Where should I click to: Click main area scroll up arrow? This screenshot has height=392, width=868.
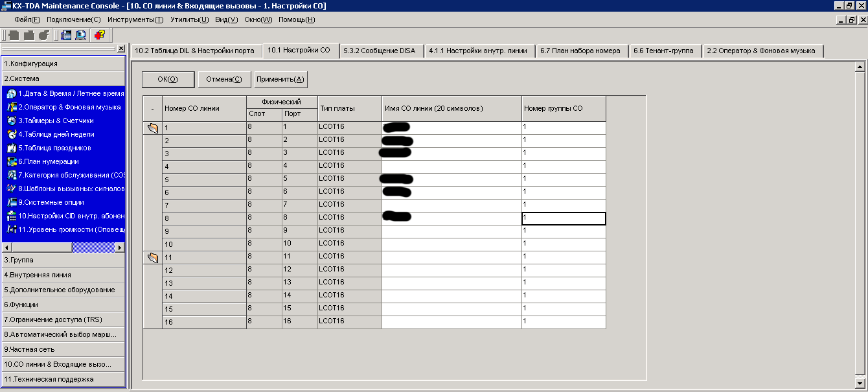pyautogui.click(x=860, y=67)
